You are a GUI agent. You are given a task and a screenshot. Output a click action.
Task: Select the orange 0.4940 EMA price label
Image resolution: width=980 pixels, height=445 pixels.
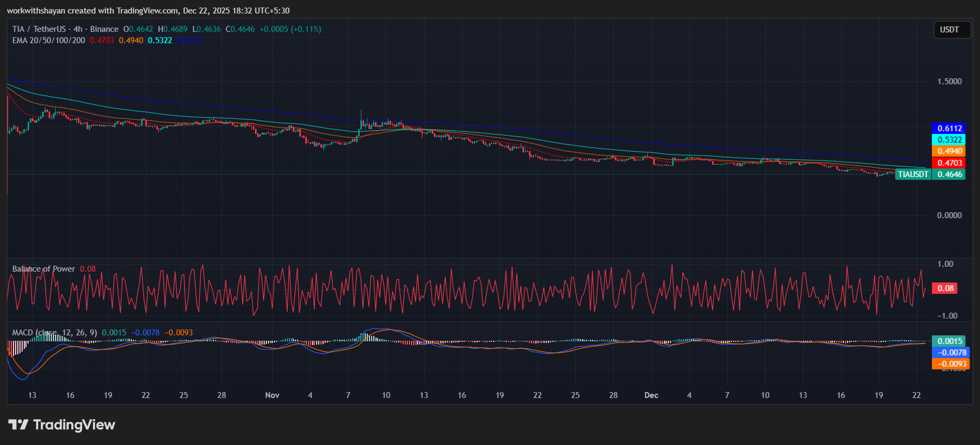949,151
